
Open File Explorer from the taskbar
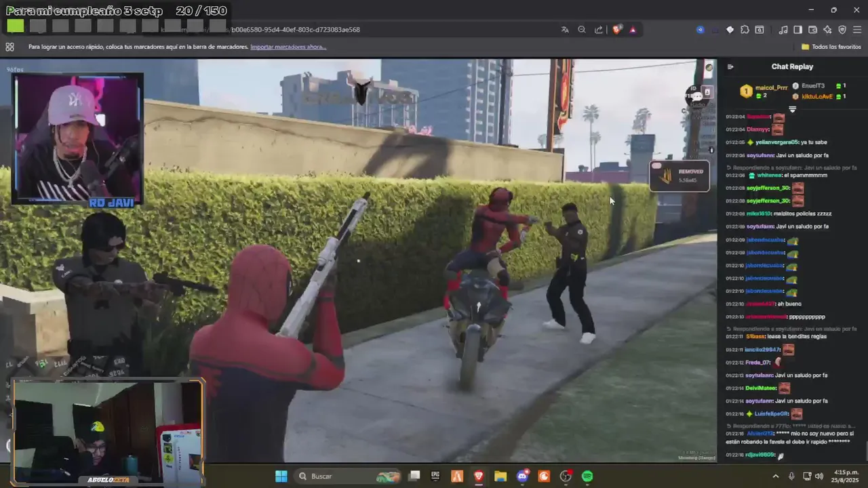coord(500,476)
